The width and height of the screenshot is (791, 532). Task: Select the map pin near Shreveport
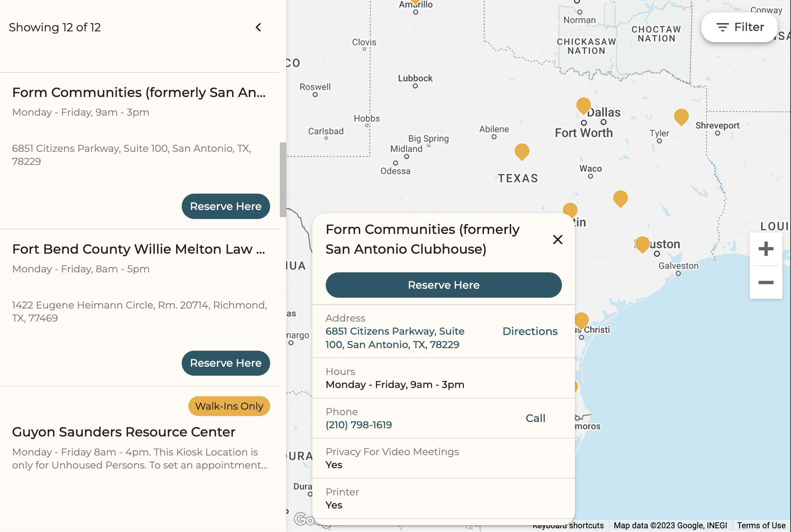pos(681,117)
